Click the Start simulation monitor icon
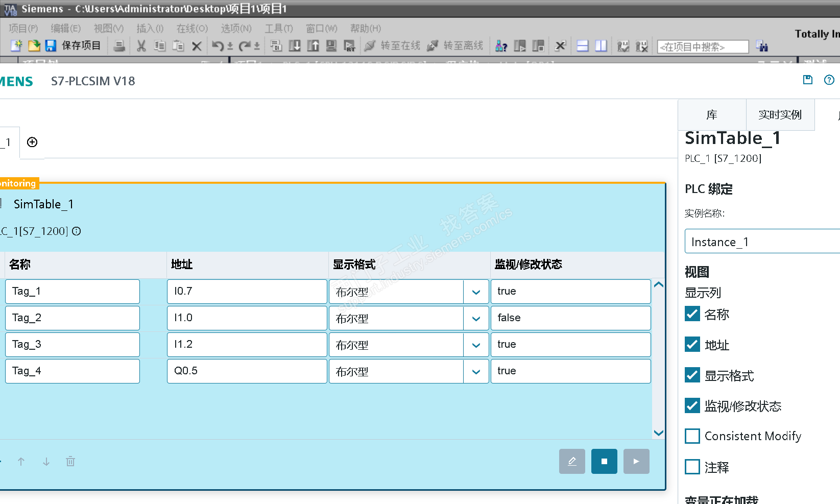The height and width of the screenshot is (504, 840). (x=331, y=46)
